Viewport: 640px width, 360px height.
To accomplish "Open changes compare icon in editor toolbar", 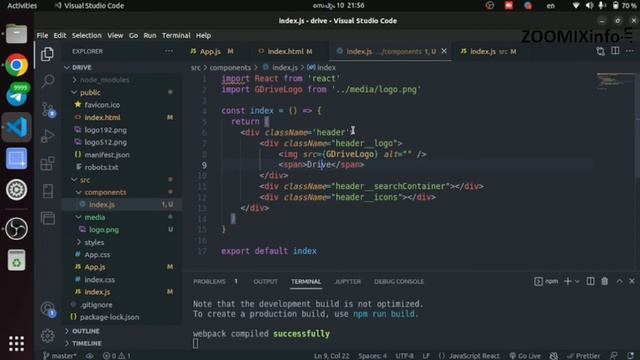I will pyautogui.click(x=600, y=51).
